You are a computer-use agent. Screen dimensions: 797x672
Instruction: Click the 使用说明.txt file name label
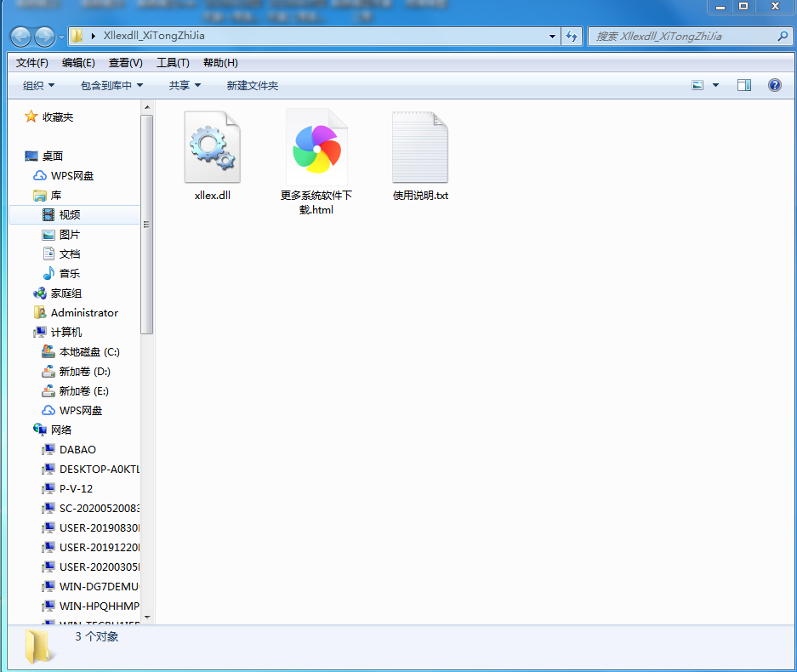(x=420, y=195)
